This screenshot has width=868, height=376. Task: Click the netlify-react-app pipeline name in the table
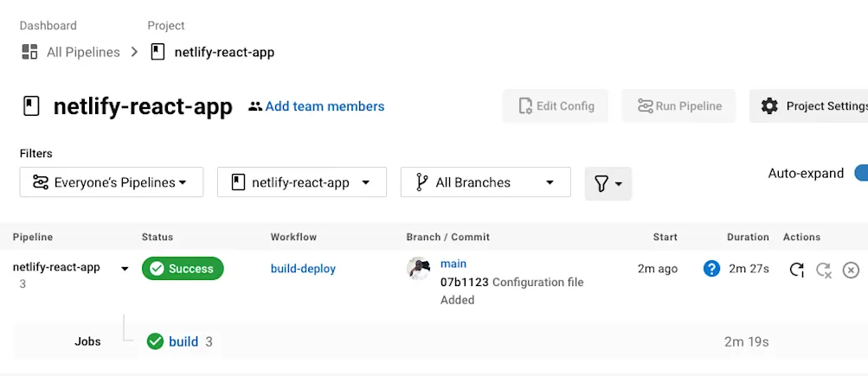point(56,267)
